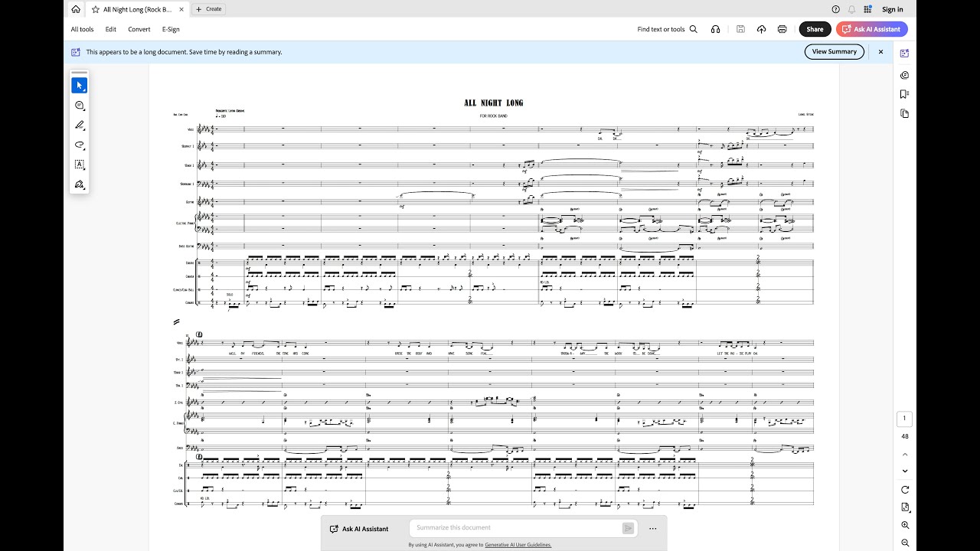980x551 pixels.
Task: Zoom out of the document
Action: tap(905, 543)
